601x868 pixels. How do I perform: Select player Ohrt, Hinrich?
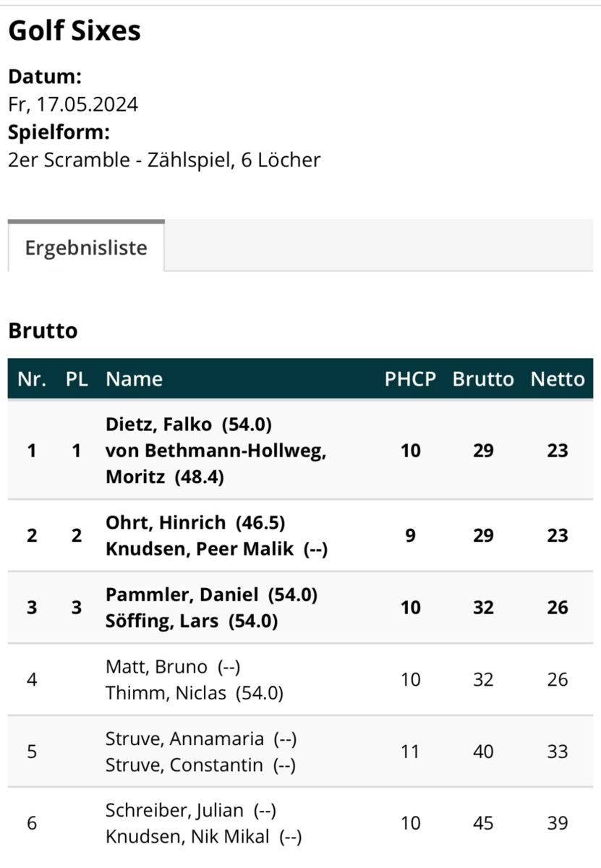tap(165, 522)
